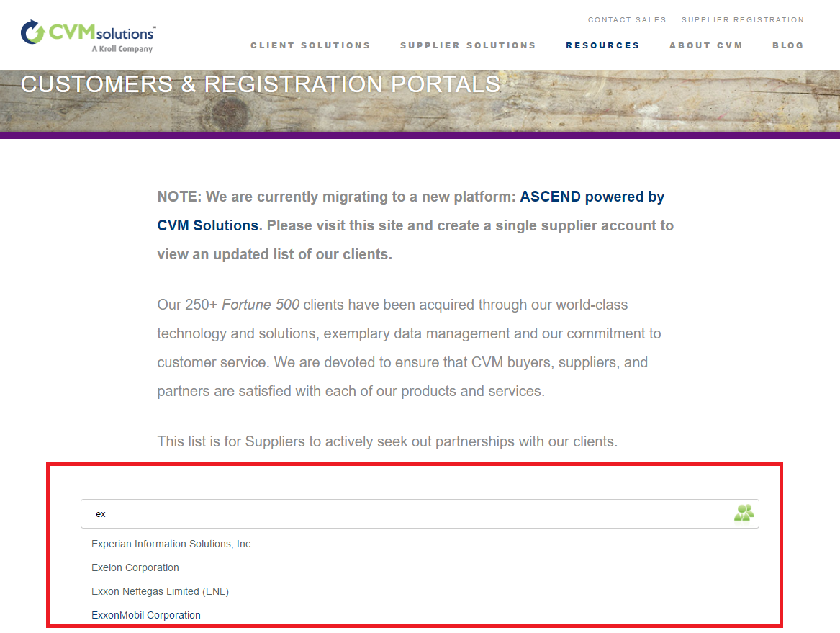
Task: Open the Resources menu
Action: tap(602, 45)
